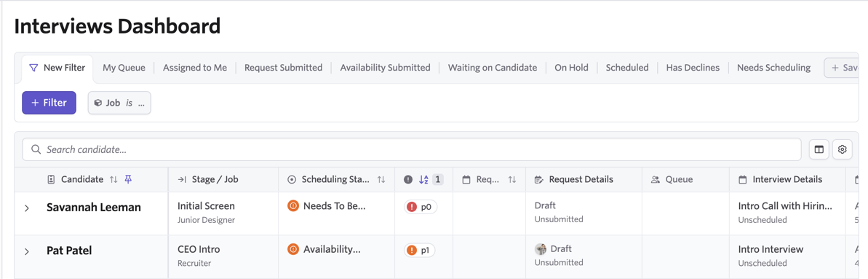Click the Junior Designer job label
This screenshot has height=279, width=868.
pyautogui.click(x=206, y=220)
